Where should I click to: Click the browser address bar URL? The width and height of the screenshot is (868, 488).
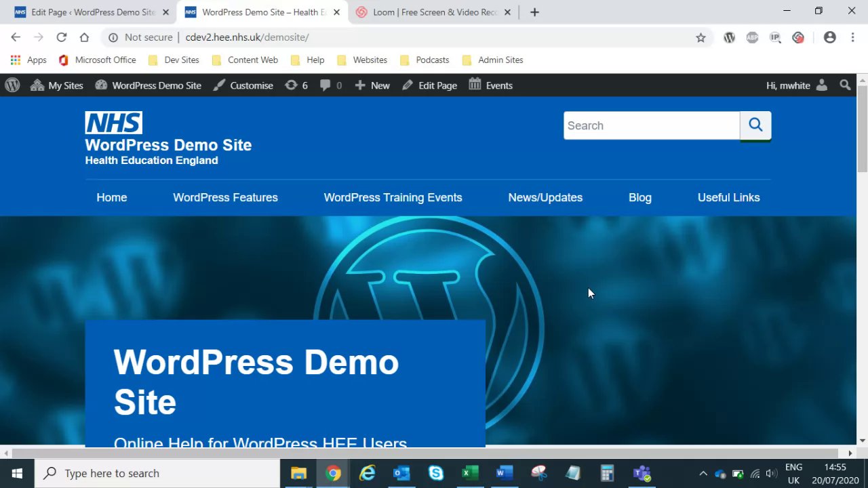click(247, 37)
